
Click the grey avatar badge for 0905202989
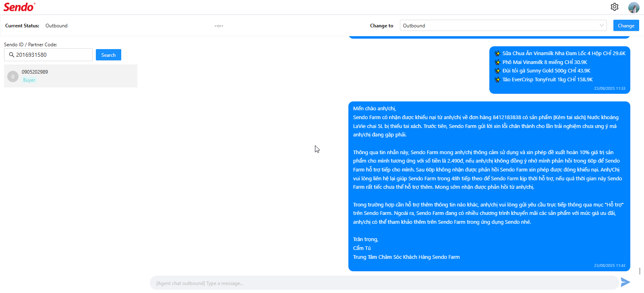pyautogui.click(x=13, y=76)
